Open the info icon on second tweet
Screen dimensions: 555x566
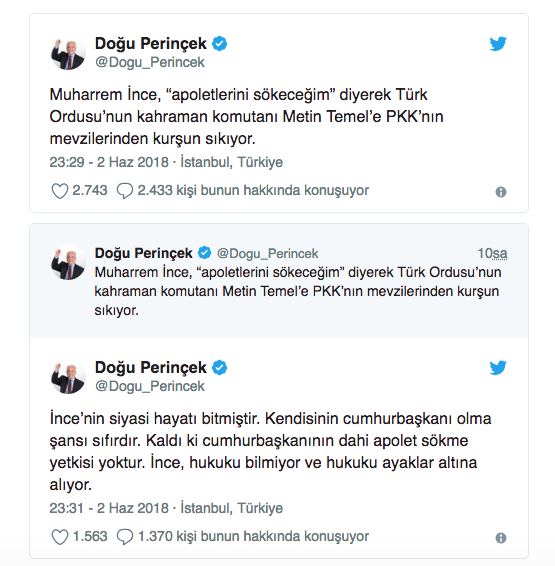tap(501, 538)
